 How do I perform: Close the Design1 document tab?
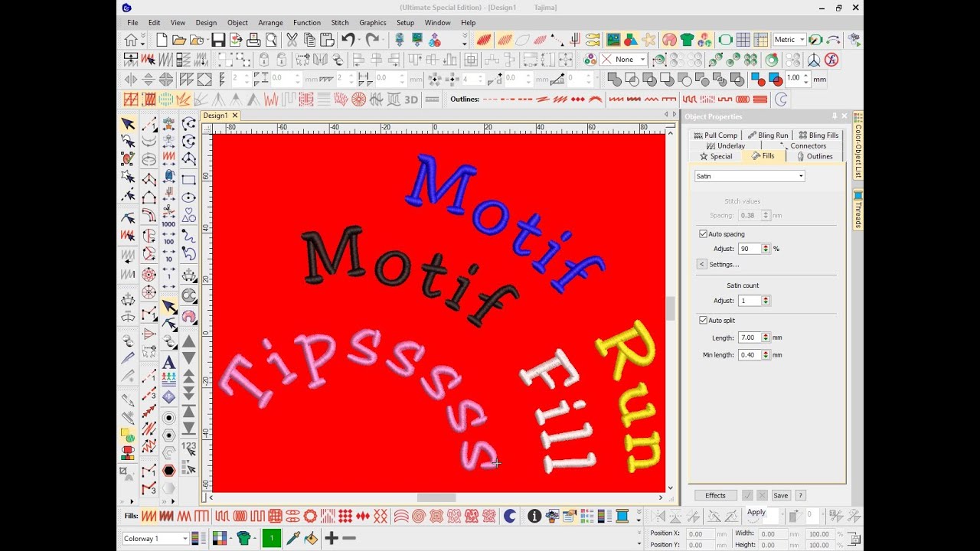click(x=235, y=116)
